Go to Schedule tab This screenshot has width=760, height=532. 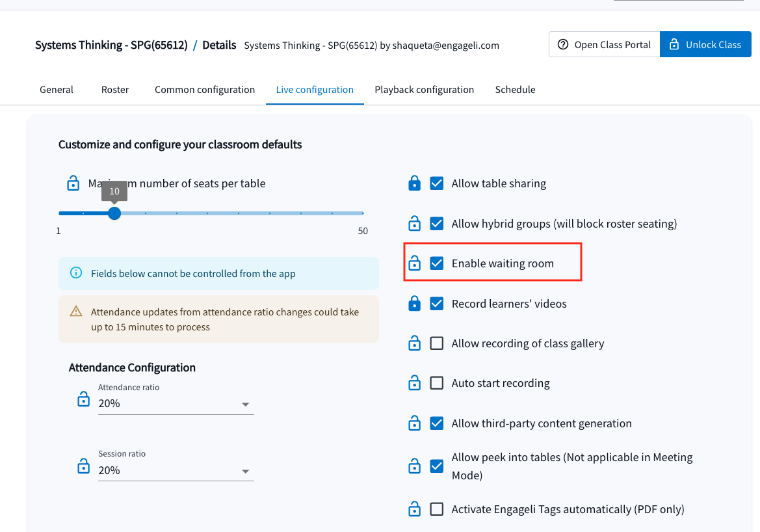(516, 90)
